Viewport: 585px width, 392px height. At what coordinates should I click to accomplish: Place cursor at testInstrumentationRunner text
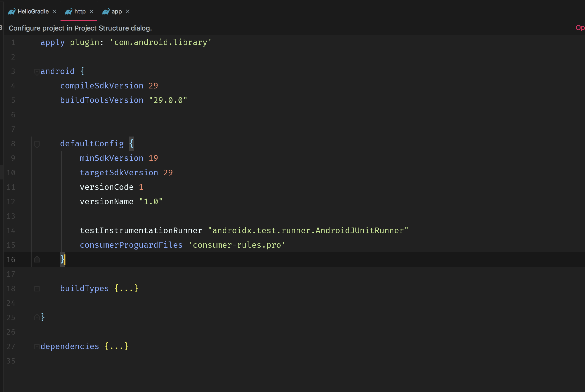tap(141, 231)
